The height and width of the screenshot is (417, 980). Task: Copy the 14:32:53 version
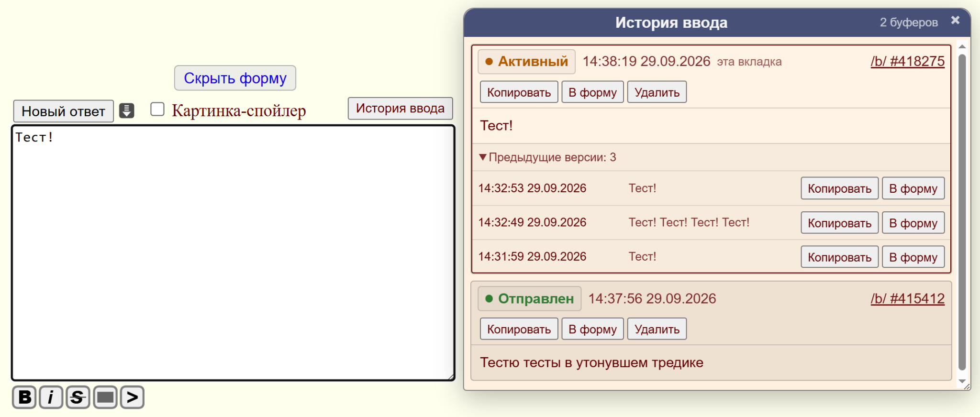coord(840,188)
